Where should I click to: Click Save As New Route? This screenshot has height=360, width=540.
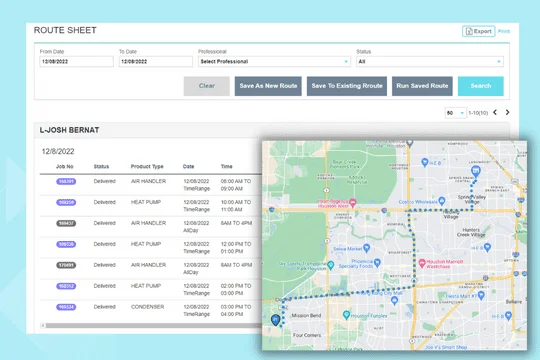click(268, 86)
